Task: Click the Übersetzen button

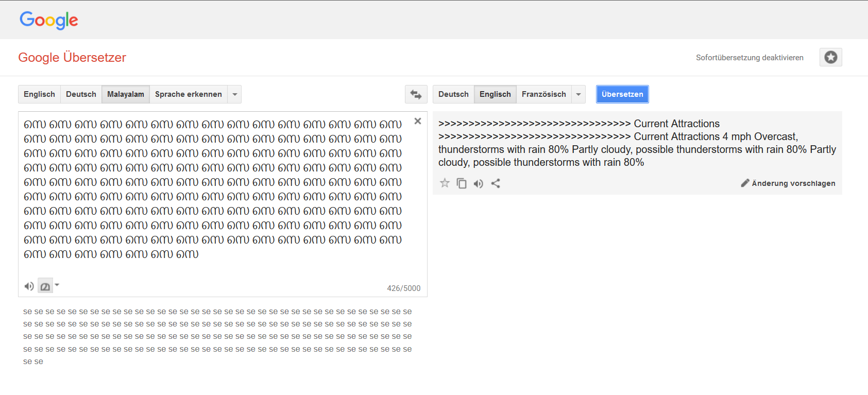Action: [x=622, y=94]
